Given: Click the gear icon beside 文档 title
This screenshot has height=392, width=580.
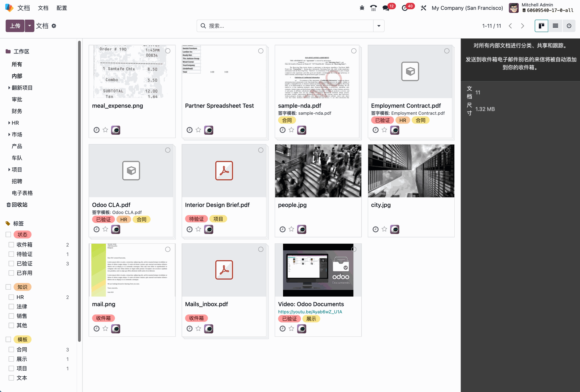Looking at the screenshot, I should pyautogui.click(x=54, y=26).
